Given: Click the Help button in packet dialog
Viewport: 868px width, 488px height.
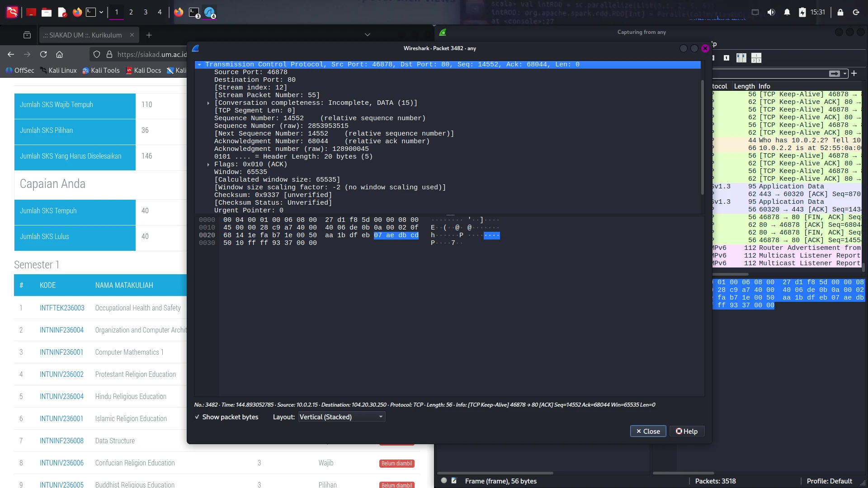Looking at the screenshot, I should (x=686, y=431).
